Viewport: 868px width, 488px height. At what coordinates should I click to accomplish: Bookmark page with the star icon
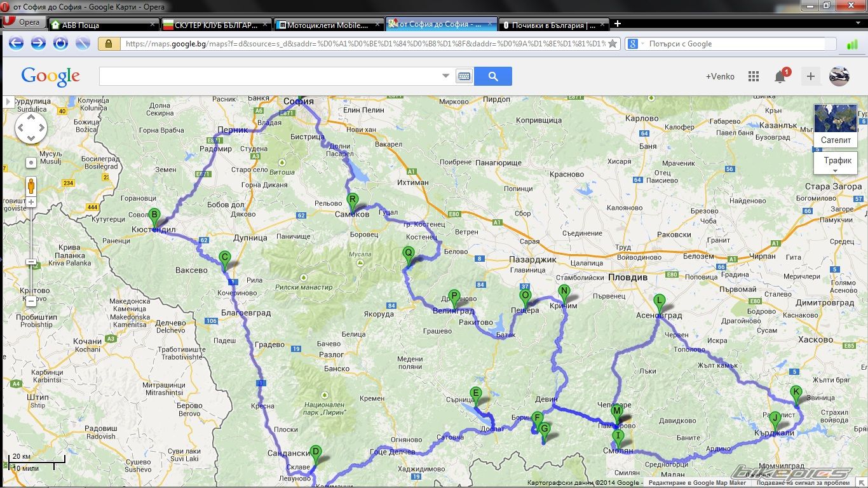(612, 44)
